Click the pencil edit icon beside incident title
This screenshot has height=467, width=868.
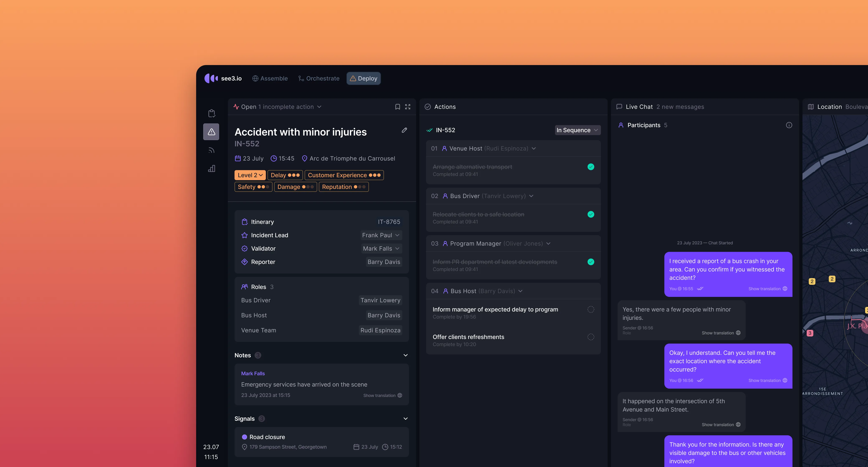pos(404,130)
